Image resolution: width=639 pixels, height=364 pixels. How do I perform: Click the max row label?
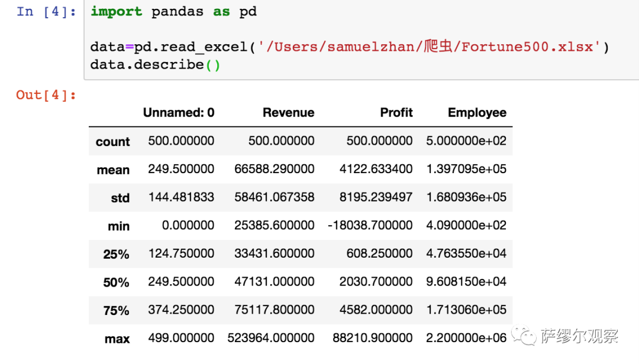tap(117, 339)
